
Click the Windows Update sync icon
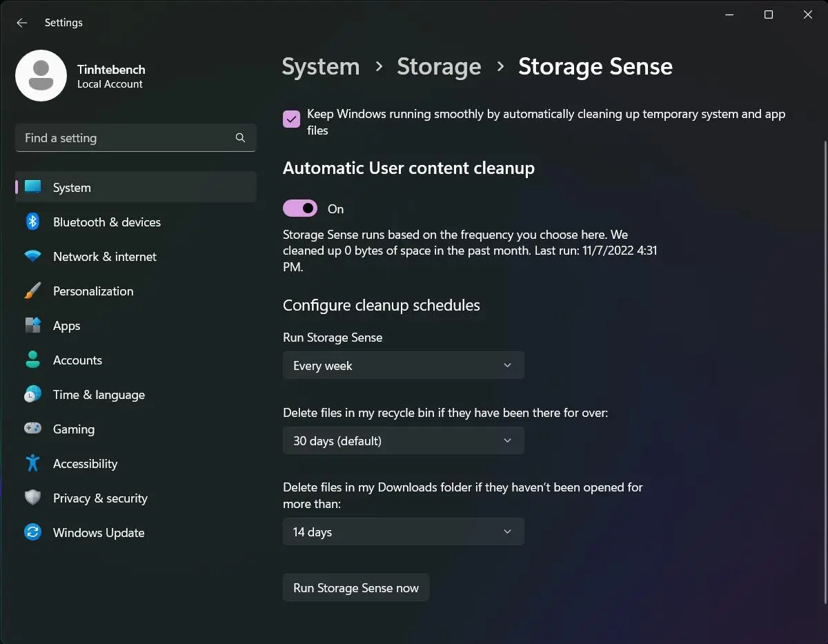pyautogui.click(x=32, y=532)
